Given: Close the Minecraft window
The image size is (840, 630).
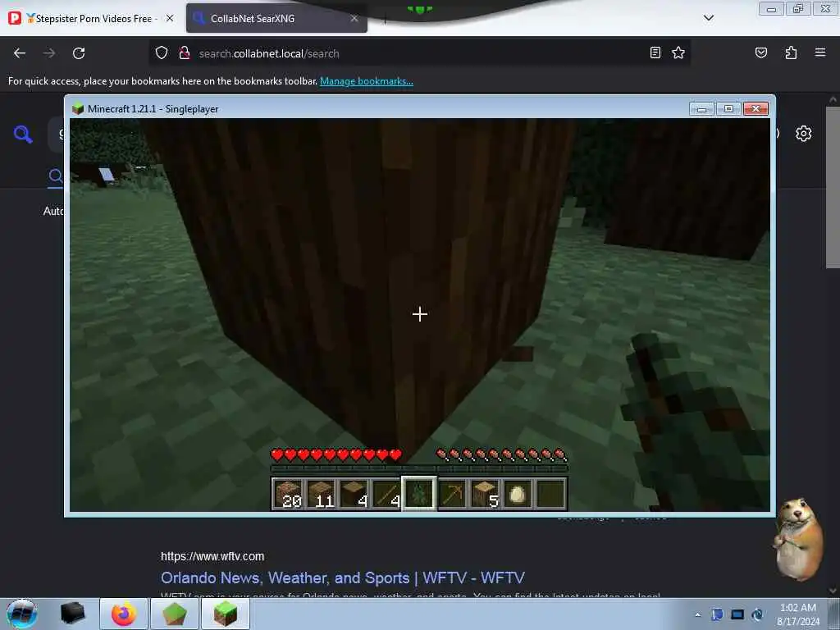Looking at the screenshot, I should (x=756, y=109).
